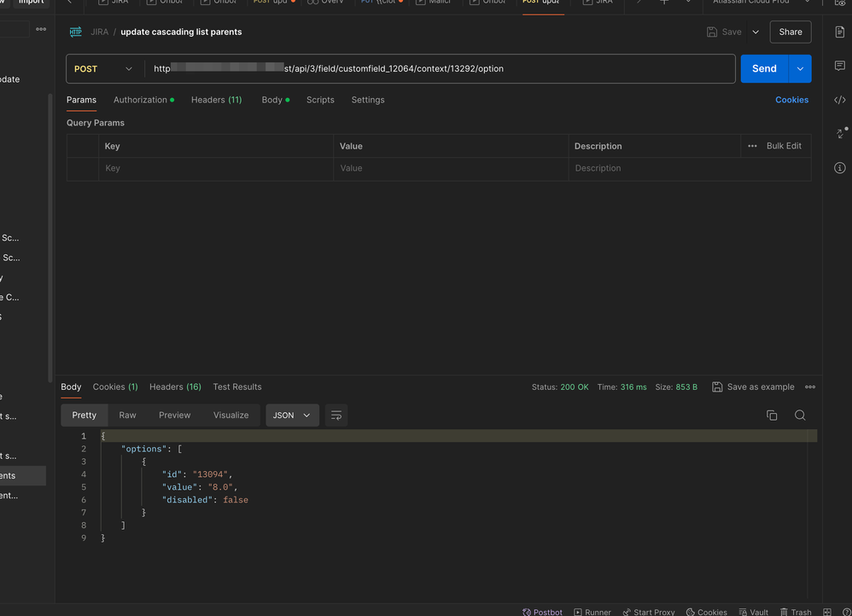Open the search icon in response pane
Screen dimensions: 852x616
800,416
